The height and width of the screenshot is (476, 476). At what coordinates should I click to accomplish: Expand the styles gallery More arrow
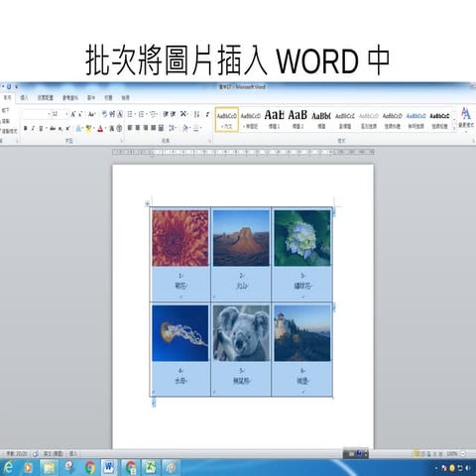[x=455, y=128]
